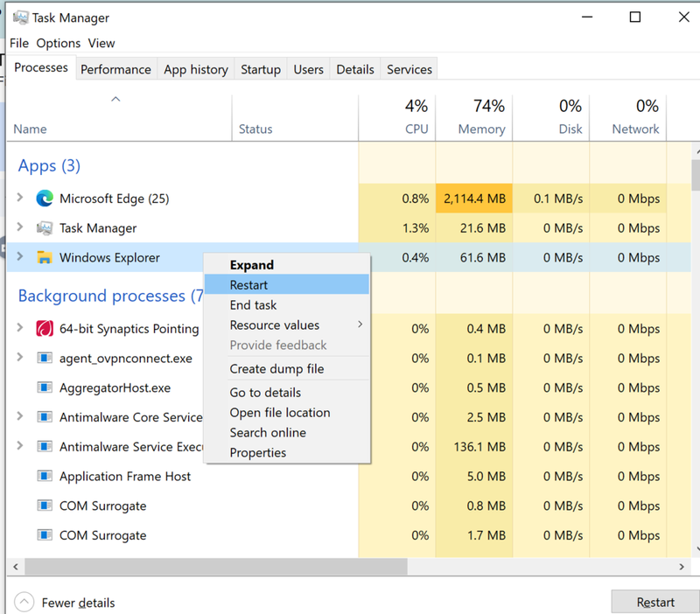Click Edge disk value 0.1 MB/s
700x614 pixels.
[551, 199]
